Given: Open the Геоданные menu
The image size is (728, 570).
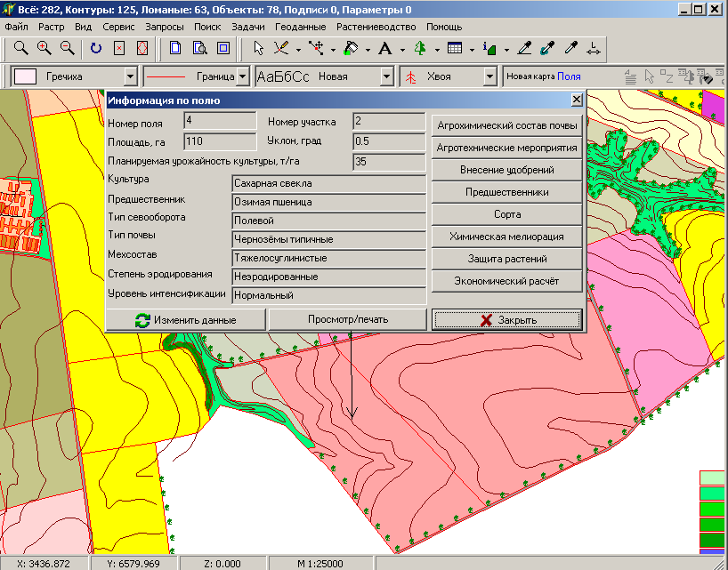Looking at the screenshot, I should [301, 27].
